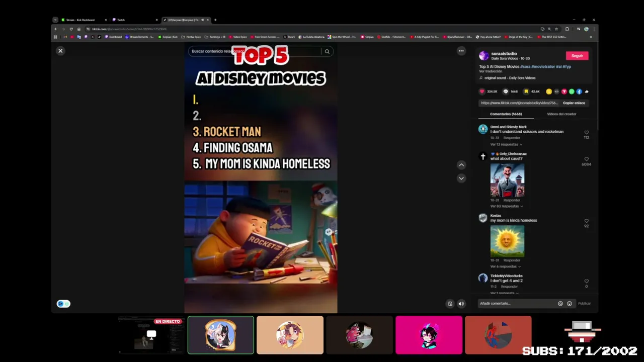Reply to Omni and Shiesty Mark comment
Viewport: 644px width, 362px height.
[512, 138]
